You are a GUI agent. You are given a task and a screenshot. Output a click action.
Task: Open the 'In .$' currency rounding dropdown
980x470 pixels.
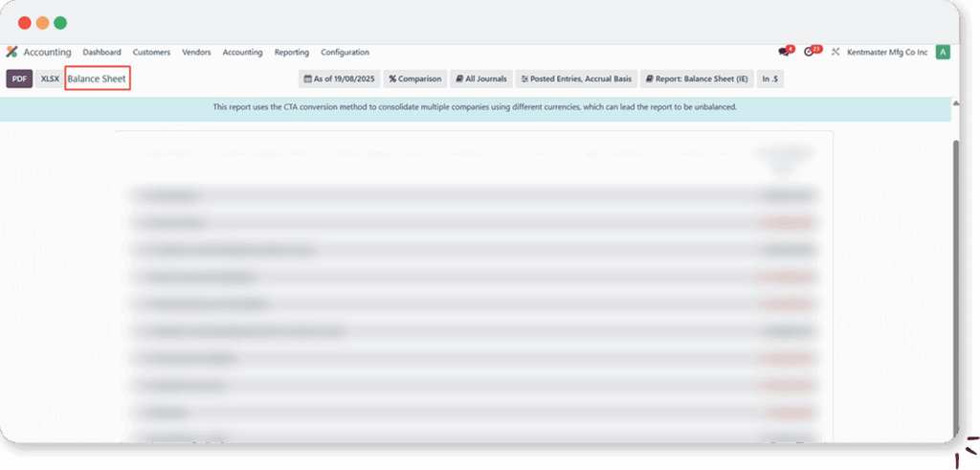pos(770,78)
